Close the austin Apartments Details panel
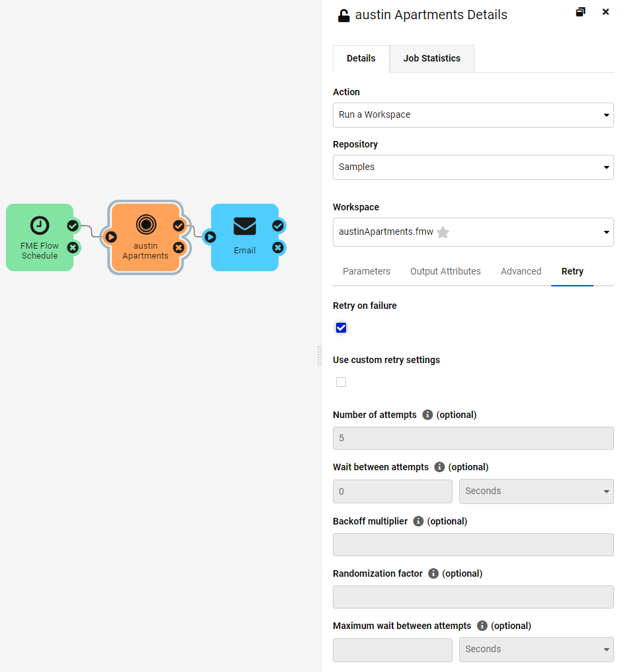Screen dimensions: 624x672 tap(605, 12)
